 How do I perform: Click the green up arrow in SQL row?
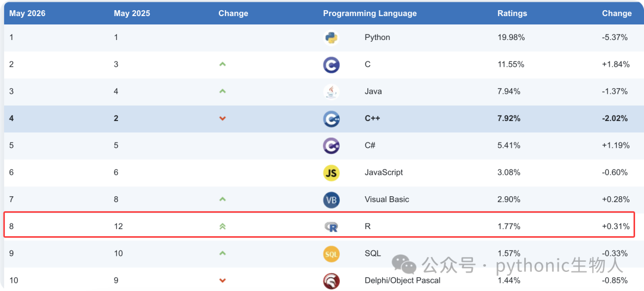222,253
